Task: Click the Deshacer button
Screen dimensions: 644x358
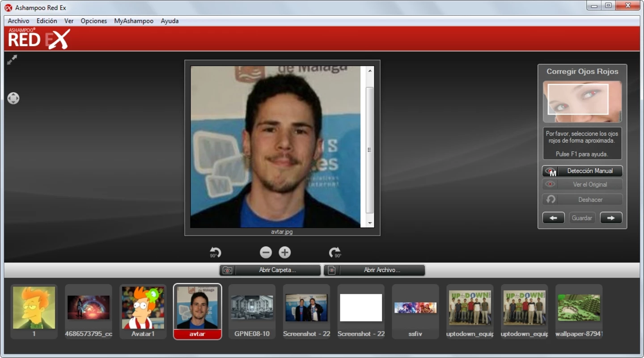Action: (582, 200)
